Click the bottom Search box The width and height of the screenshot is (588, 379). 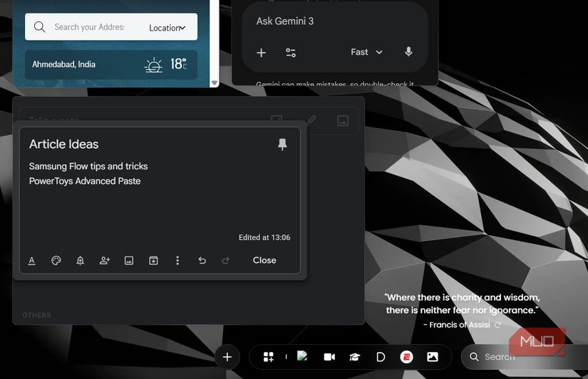[525, 357]
